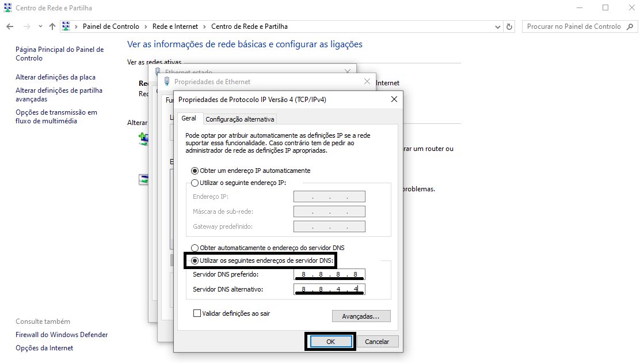Close the IPv4 properties dialog
Screen dimensions: 644x363
[394, 99]
